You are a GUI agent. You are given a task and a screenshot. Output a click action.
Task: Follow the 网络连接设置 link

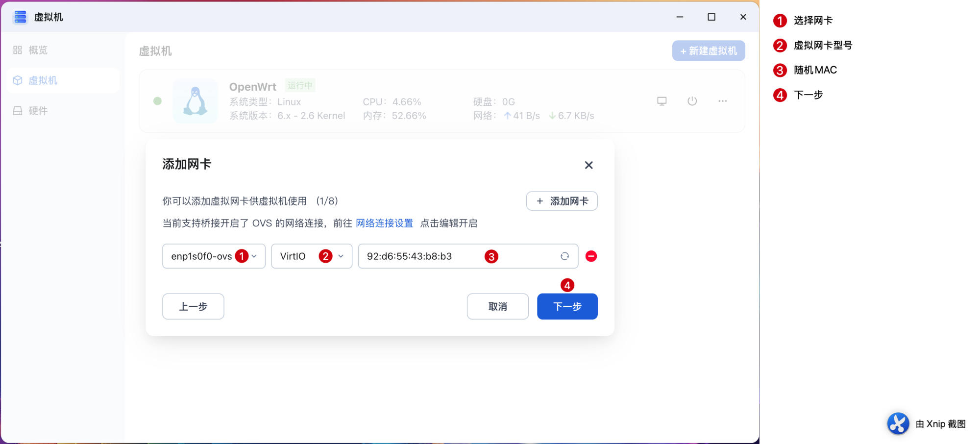pyautogui.click(x=384, y=223)
